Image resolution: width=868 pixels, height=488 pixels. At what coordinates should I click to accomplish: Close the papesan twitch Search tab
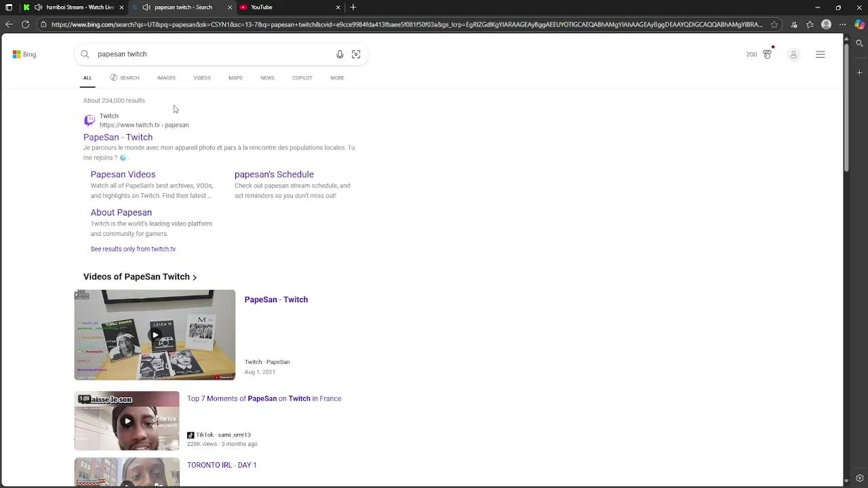tap(230, 7)
